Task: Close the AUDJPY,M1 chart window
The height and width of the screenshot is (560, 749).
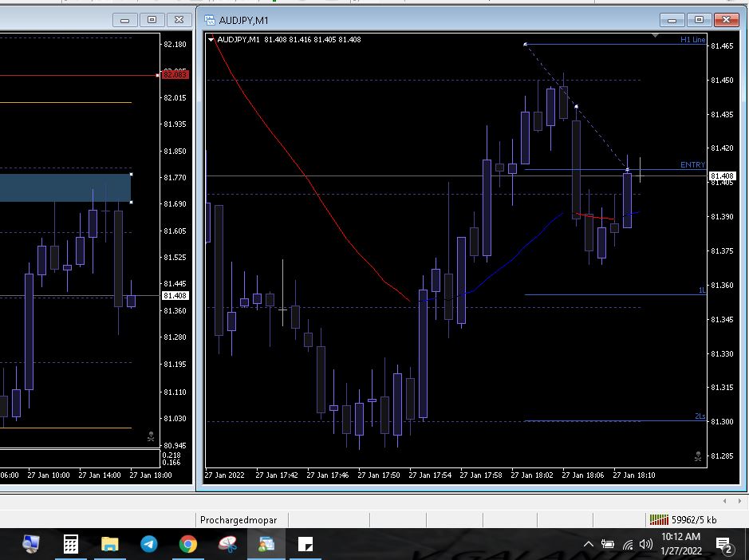Action: 726,20
